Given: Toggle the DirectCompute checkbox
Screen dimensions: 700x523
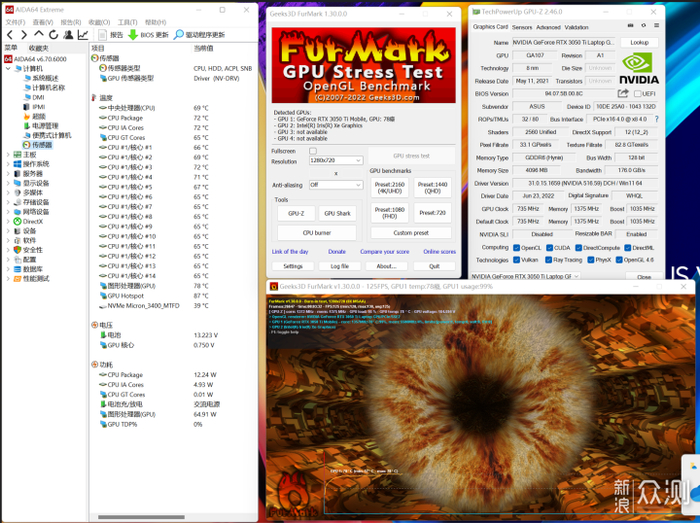Looking at the screenshot, I should (579, 248).
